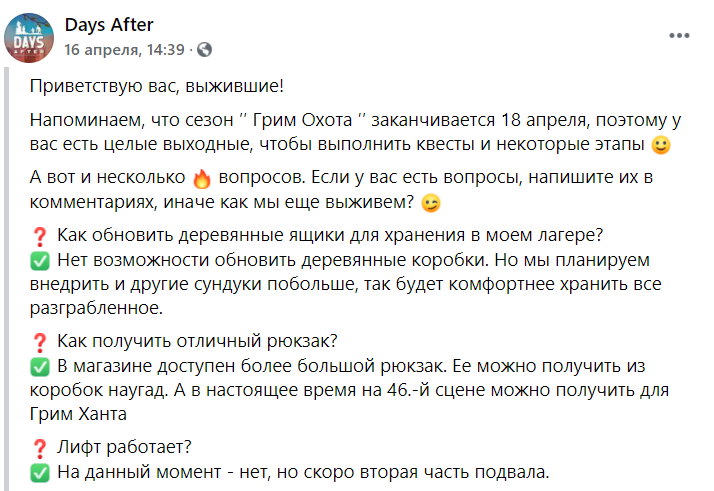Click the post timestamp 16 апреля, 14:39
Viewport: 714px width, 491px height.
pos(124,49)
